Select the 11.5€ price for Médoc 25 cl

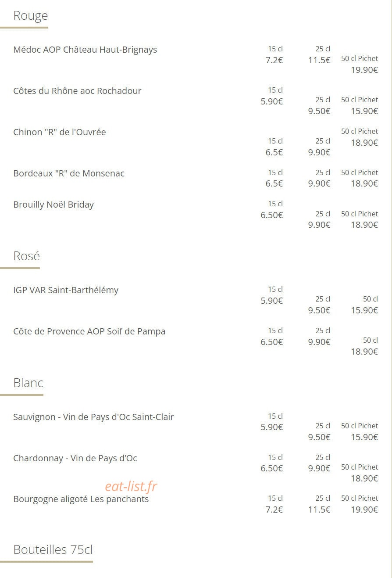(x=319, y=60)
